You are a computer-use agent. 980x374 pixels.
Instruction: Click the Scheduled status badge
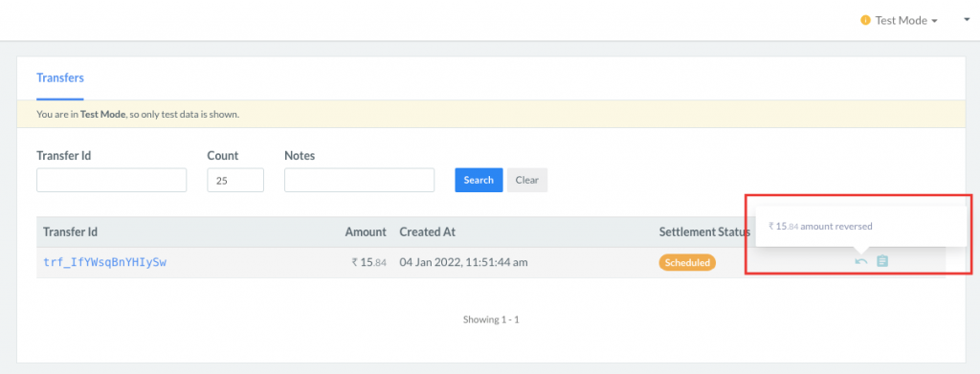pos(687,262)
